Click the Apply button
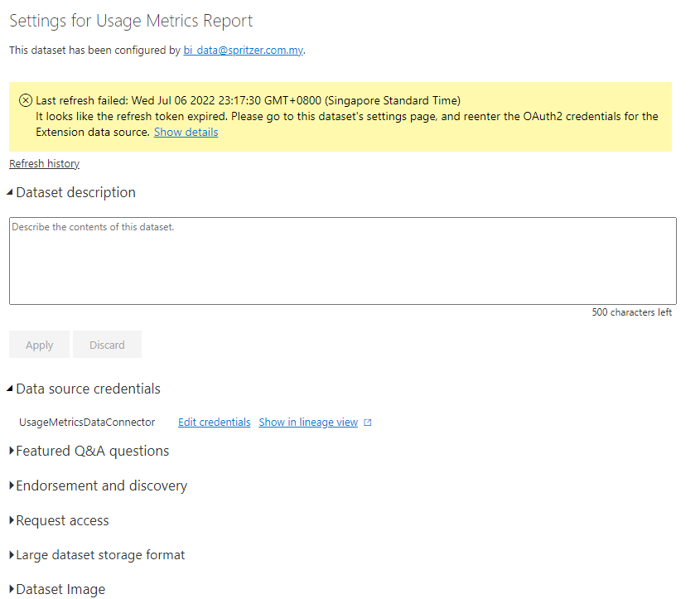The image size is (700, 599). click(x=39, y=345)
